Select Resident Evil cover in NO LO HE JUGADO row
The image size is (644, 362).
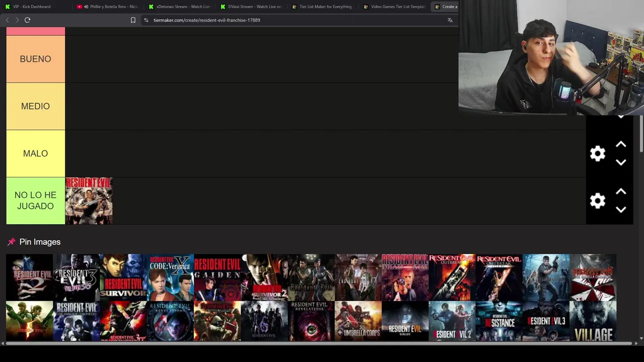tap(89, 201)
